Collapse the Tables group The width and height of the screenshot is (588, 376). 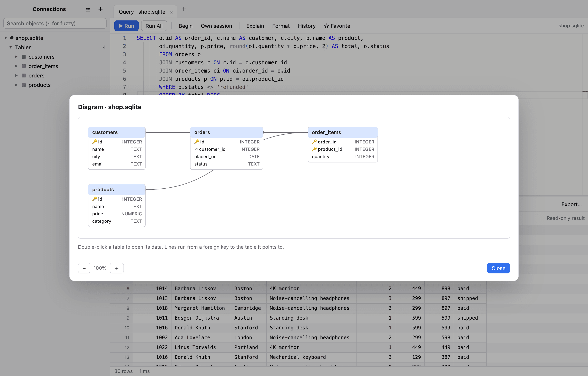tap(10, 47)
